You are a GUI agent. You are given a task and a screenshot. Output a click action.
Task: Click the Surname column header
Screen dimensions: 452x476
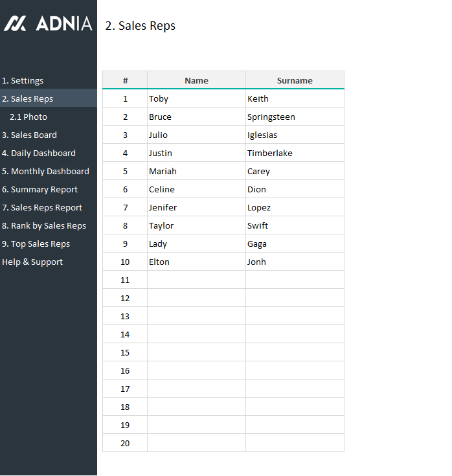pyautogui.click(x=295, y=80)
